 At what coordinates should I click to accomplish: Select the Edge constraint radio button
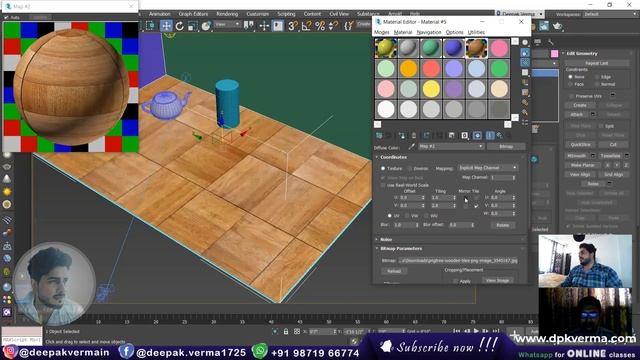[x=597, y=77]
